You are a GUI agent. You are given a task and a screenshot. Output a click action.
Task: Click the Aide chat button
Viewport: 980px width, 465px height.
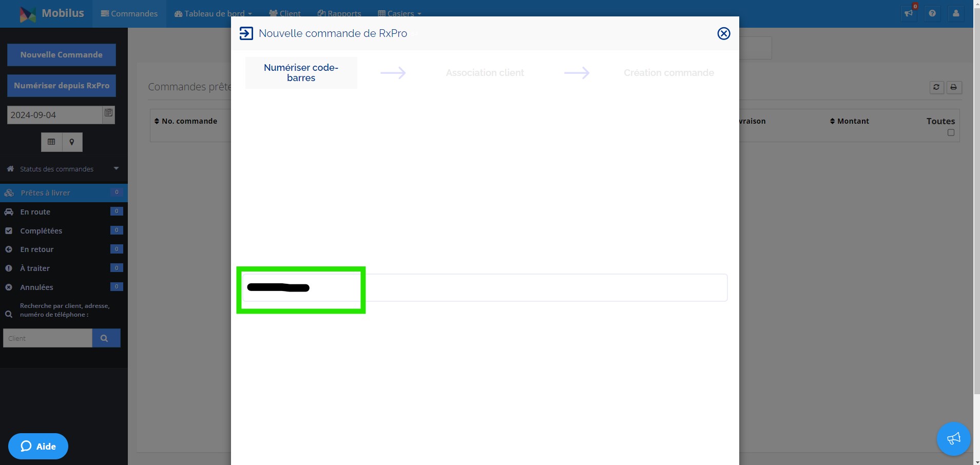click(x=39, y=447)
